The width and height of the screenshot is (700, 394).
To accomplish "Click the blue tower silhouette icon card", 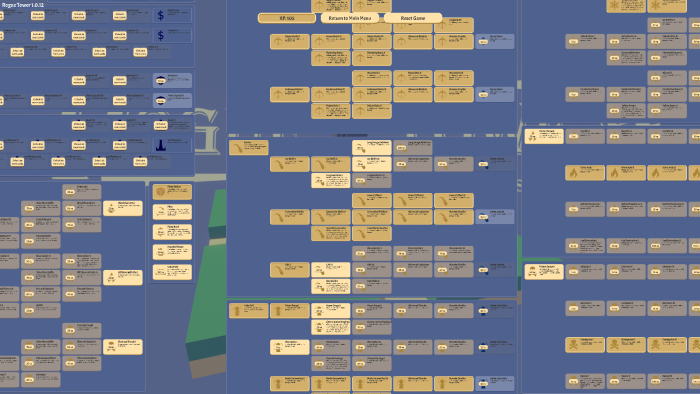I will [x=172, y=145].
